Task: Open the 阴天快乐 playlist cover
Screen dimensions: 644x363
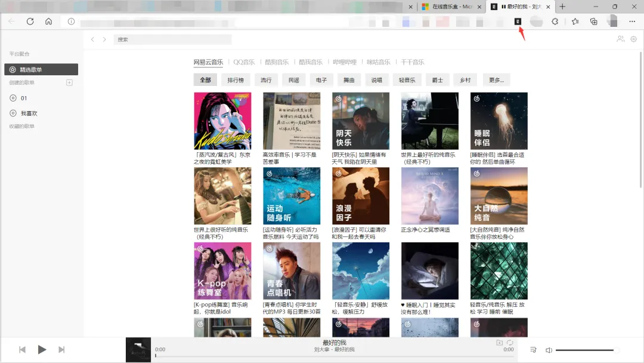Action: coord(361,121)
